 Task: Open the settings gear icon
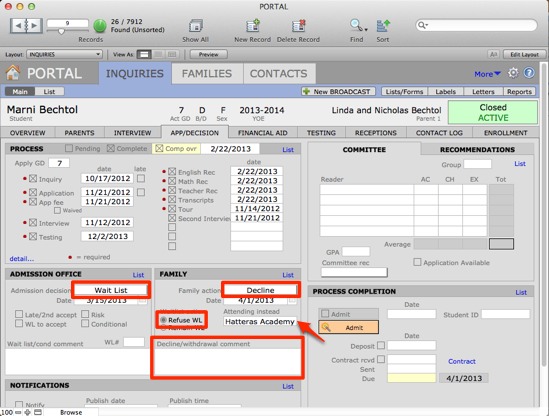tap(513, 73)
